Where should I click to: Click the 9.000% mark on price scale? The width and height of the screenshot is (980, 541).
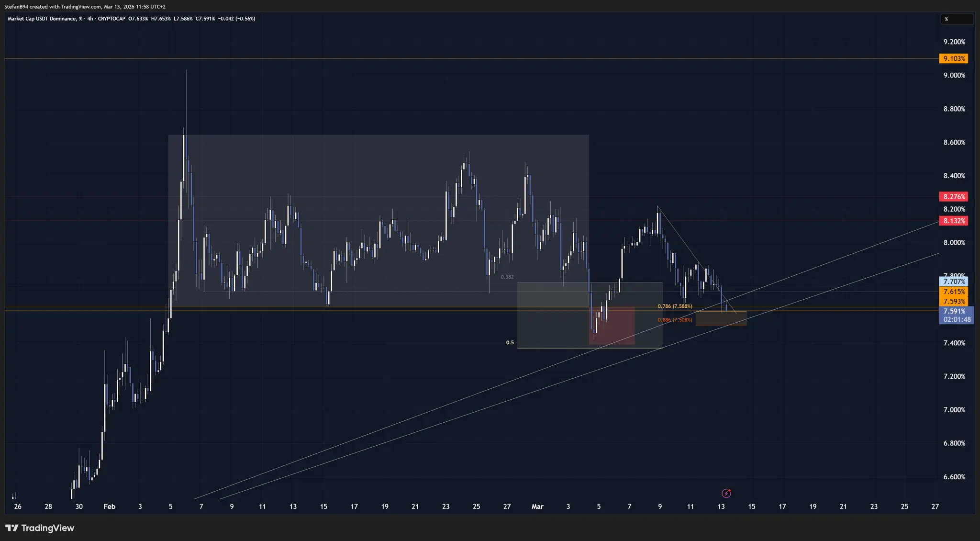click(954, 75)
